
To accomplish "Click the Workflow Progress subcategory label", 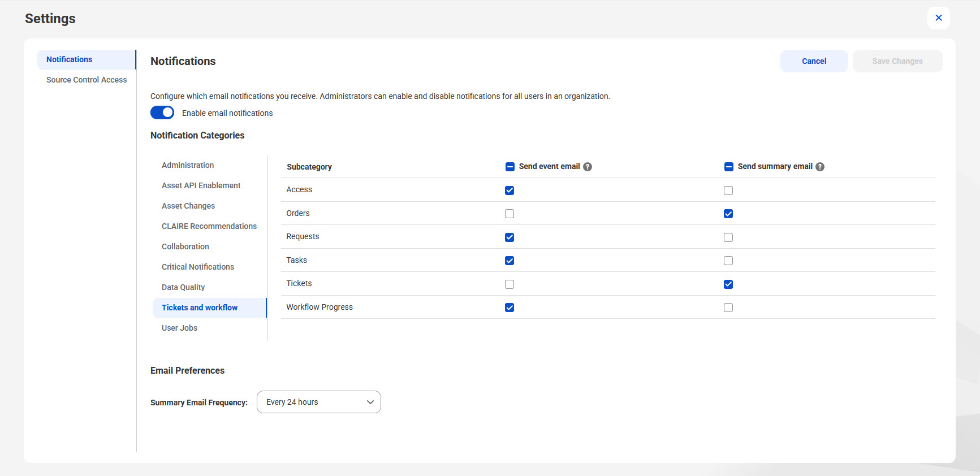I will 320,307.
